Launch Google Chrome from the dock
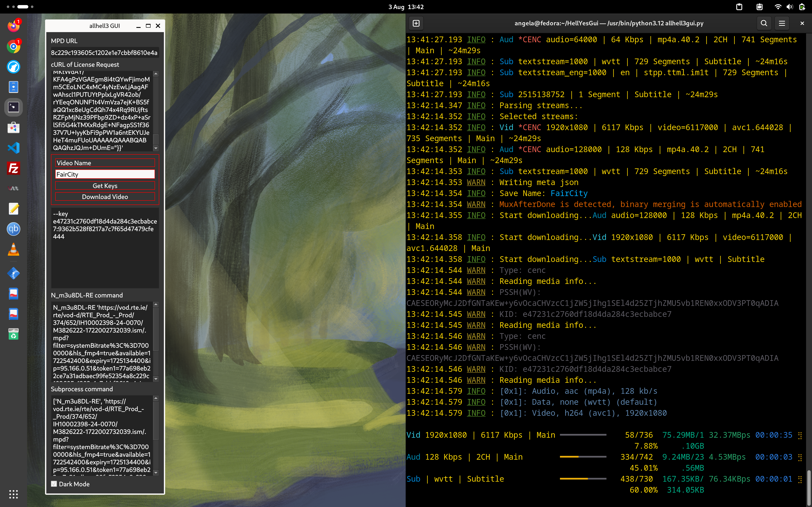Screen dimensions: 812x507 click(x=13, y=46)
